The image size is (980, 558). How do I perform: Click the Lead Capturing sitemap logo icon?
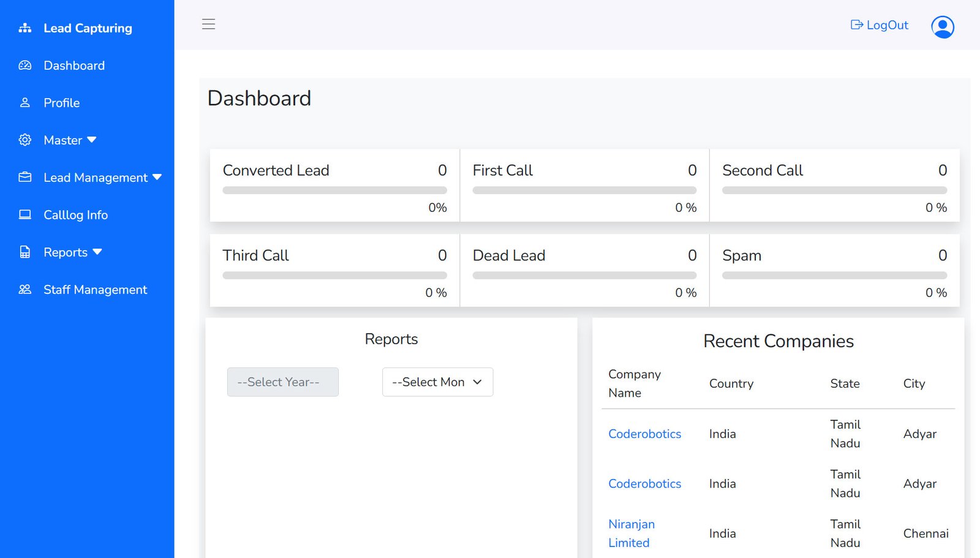click(25, 28)
